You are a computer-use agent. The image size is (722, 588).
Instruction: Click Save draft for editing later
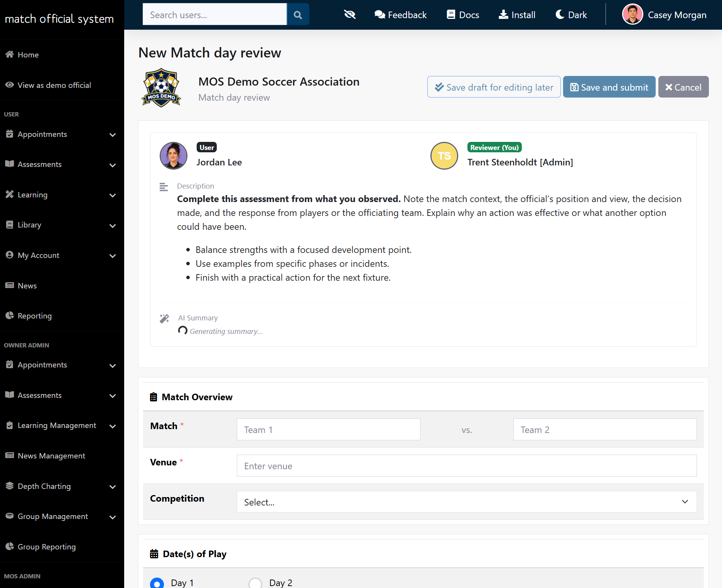(x=494, y=87)
